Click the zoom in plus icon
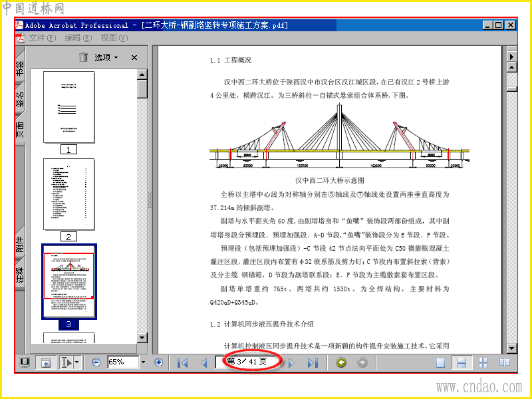 click(158, 362)
